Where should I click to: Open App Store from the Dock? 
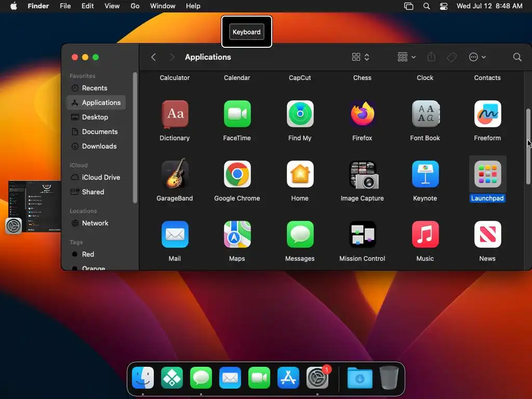pyautogui.click(x=288, y=378)
